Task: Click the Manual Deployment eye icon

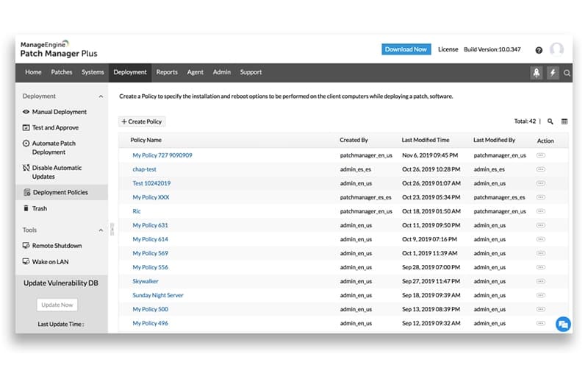Action: tap(26, 112)
